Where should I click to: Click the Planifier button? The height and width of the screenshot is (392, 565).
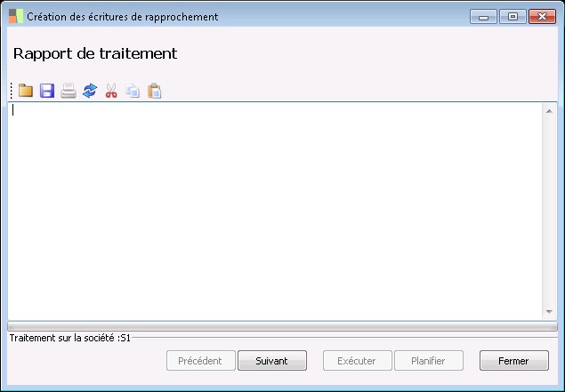429,361
